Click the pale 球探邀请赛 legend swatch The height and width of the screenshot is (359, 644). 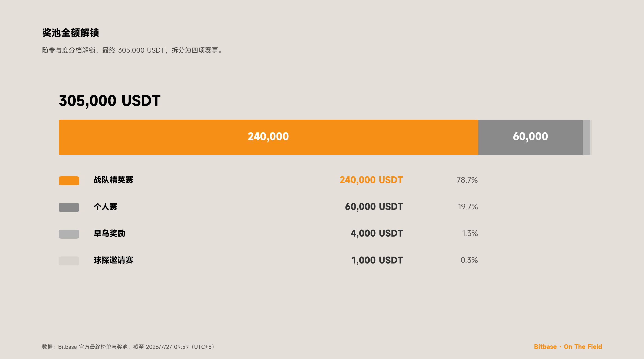69,261
